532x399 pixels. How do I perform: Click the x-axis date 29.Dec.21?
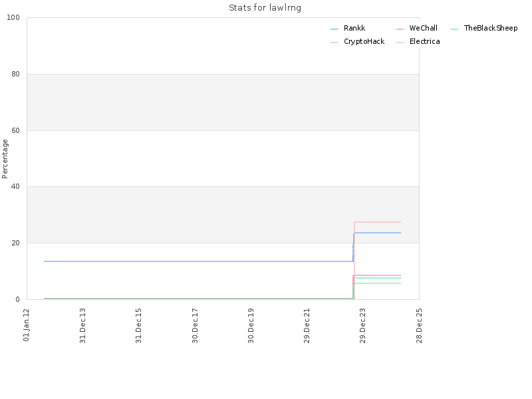coord(307,326)
